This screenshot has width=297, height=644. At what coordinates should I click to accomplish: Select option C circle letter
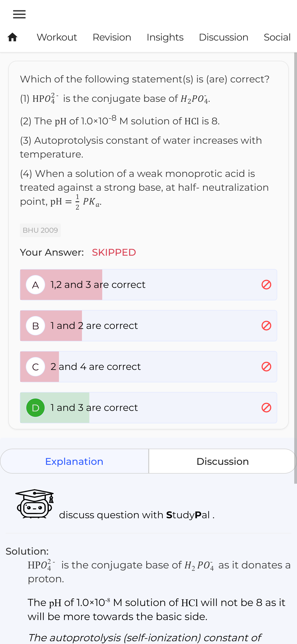pyautogui.click(x=35, y=367)
